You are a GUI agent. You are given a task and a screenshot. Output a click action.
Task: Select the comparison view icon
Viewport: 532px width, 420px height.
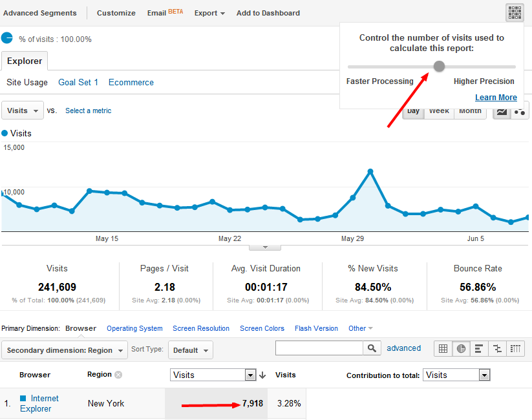[x=497, y=348]
